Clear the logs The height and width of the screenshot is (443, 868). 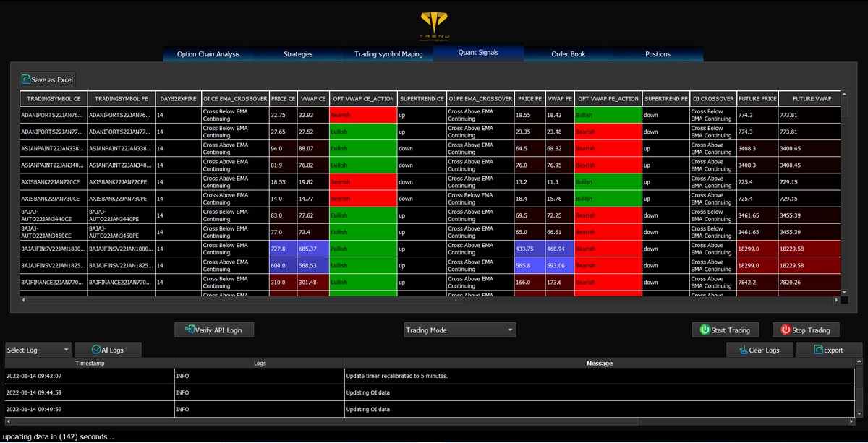tap(759, 350)
